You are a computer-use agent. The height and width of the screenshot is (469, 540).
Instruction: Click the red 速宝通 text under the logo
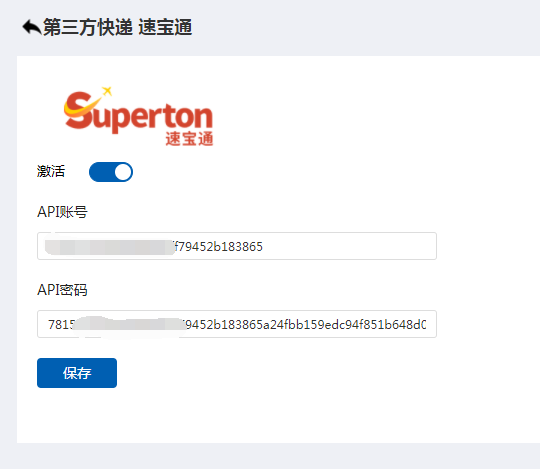[189, 139]
